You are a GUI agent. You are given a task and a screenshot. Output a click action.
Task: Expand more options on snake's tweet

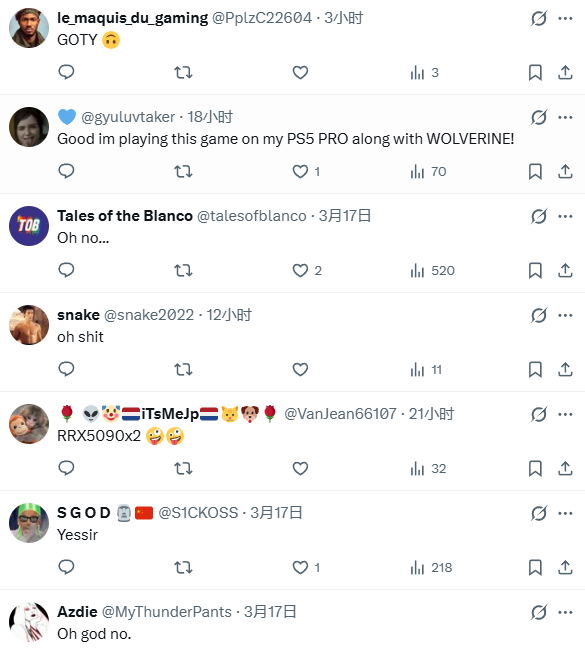[x=565, y=315]
